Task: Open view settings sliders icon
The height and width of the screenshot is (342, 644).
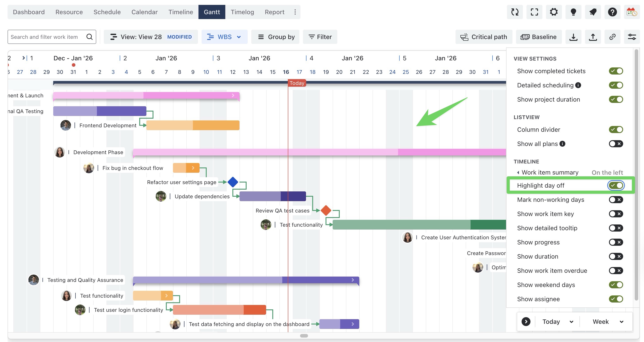Action: tap(632, 37)
